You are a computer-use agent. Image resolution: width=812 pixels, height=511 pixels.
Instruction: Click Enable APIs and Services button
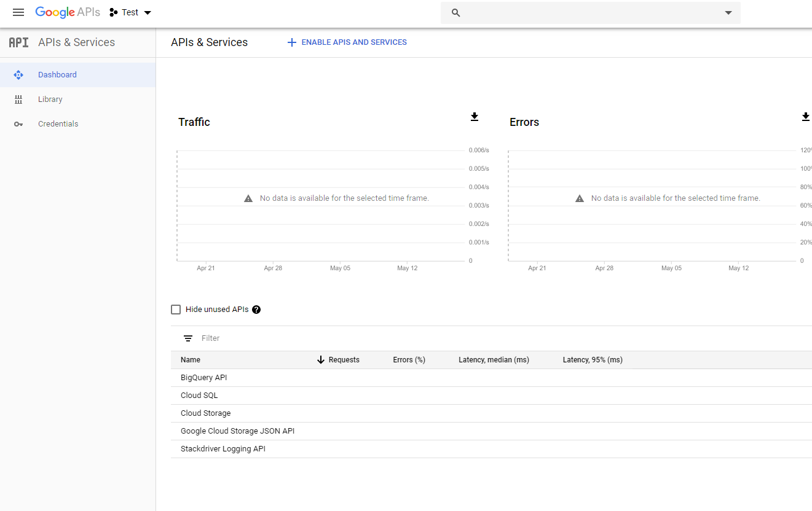pyautogui.click(x=347, y=42)
